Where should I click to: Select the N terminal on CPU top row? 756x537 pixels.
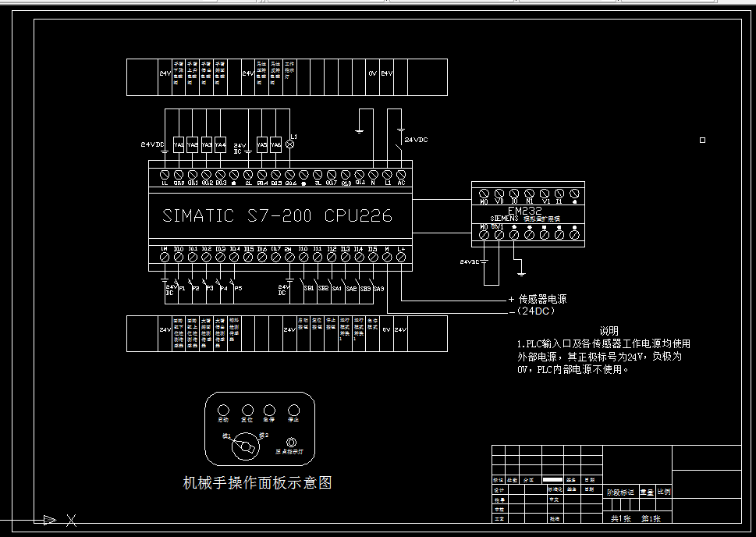pos(373,175)
